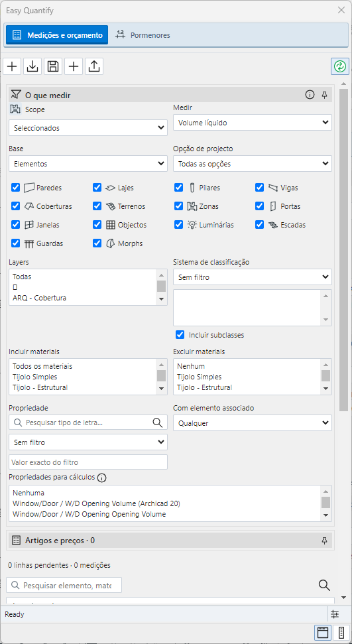Click down arrow in Incluir materiais list

[x=162, y=389]
